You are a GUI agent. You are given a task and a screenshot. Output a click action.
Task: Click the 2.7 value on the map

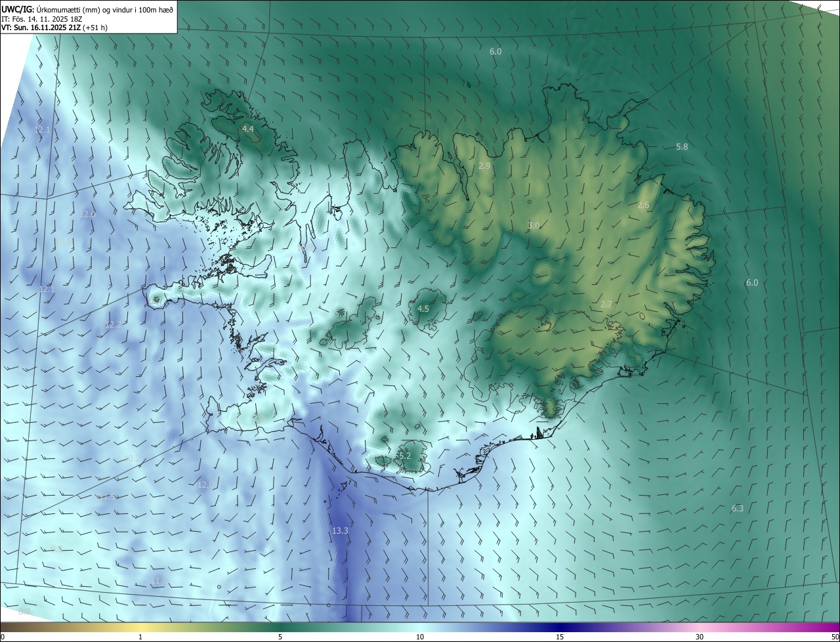coord(606,304)
